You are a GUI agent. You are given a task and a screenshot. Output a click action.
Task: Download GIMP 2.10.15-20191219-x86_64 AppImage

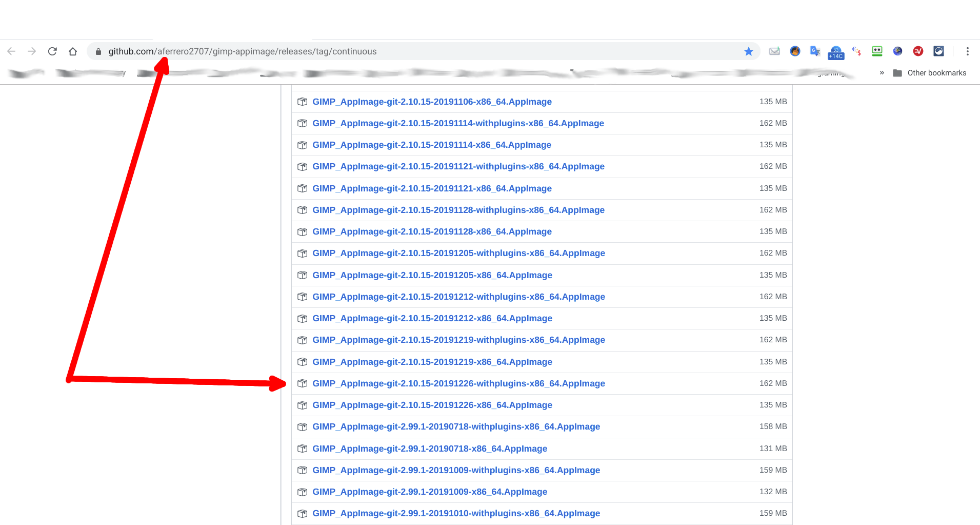coord(432,362)
